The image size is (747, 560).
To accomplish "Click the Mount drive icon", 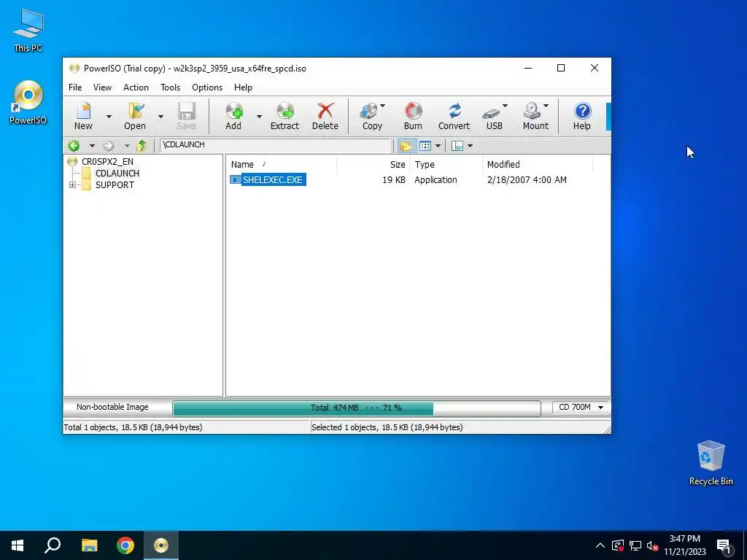I will [532, 111].
